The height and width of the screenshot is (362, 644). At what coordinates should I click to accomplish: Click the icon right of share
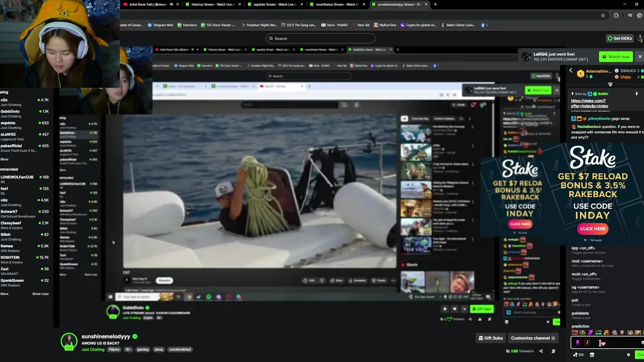553,351
